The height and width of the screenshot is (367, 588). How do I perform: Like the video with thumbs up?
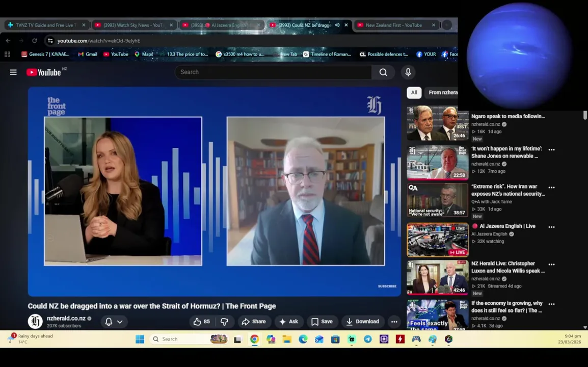pyautogui.click(x=202, y=322)
